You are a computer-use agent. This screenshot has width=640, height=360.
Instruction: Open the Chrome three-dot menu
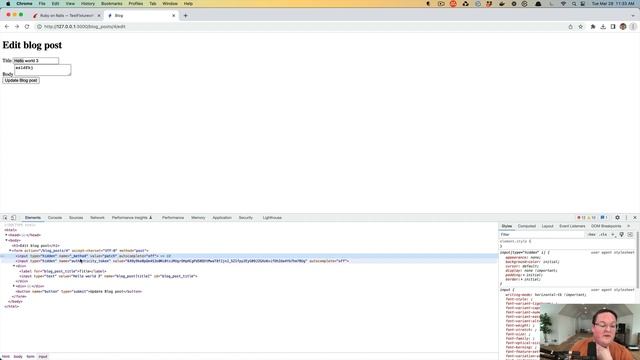pyautogui.click(x=633, y=27)
